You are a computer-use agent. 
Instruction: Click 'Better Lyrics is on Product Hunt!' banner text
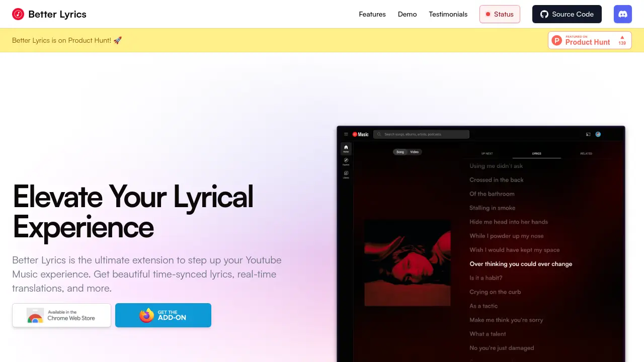pos(67,40)
